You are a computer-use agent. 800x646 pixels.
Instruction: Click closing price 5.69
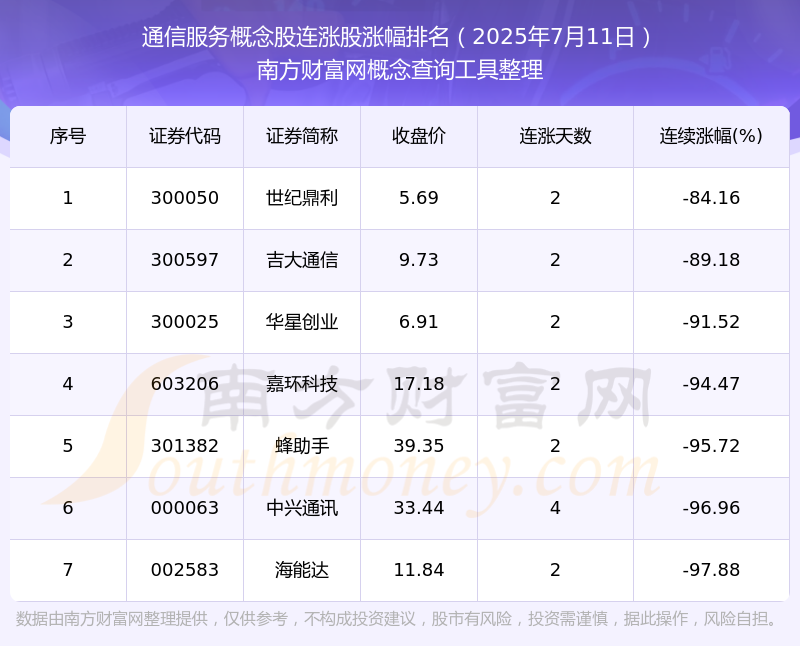pos(419,198)
